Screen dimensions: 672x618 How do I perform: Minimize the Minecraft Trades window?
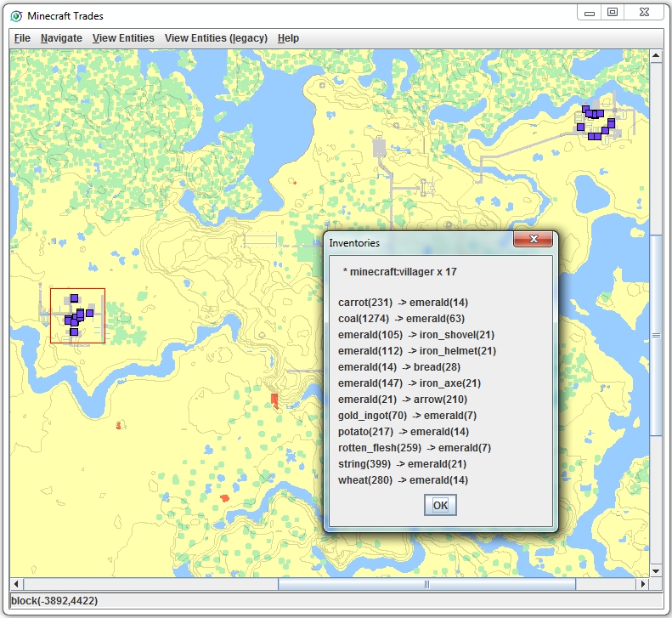point(590,13)
